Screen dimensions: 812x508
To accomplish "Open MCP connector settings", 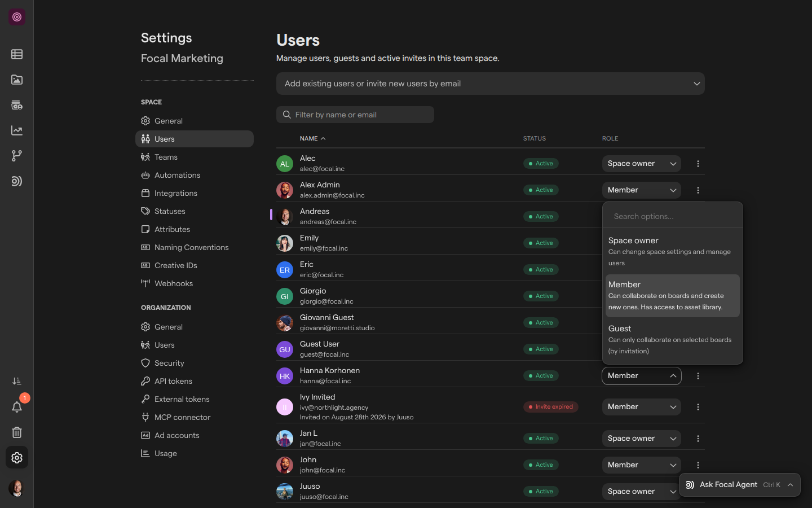I will (195, 417).
